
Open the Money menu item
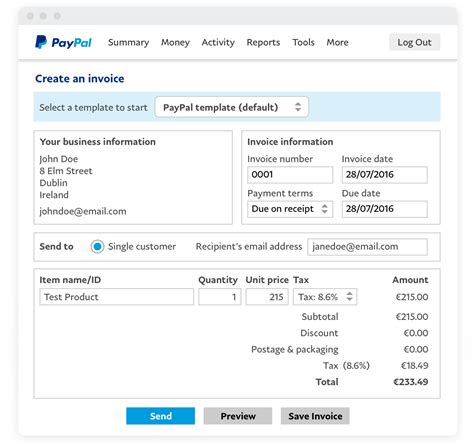click(175, 43)
